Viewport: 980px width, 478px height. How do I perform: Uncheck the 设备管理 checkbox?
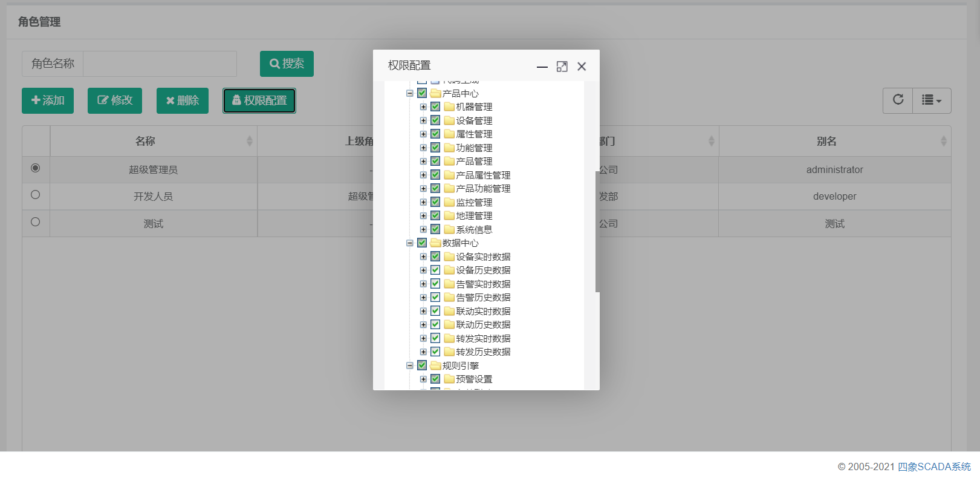[x=435, y=120]
